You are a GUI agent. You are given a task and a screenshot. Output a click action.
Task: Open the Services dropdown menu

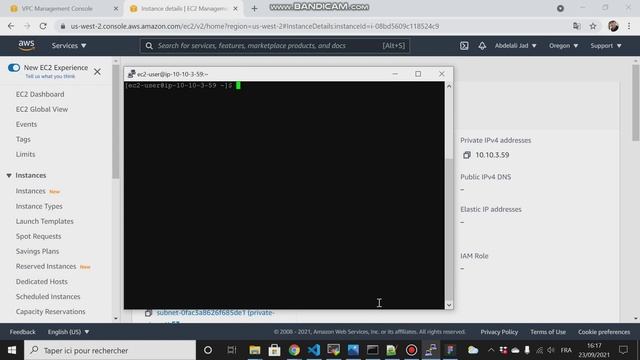pyautogui.click(x=69, y=46)
